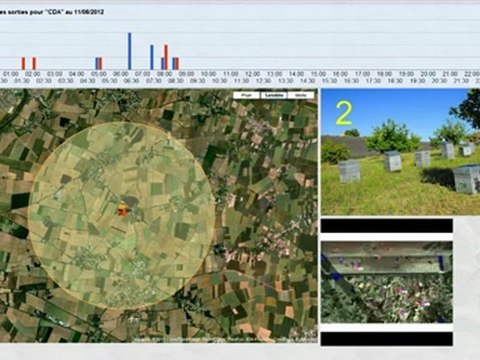Click the 17:00 time axis label
Viewport: 480px width, 360px height.
[x=362, y=74]
